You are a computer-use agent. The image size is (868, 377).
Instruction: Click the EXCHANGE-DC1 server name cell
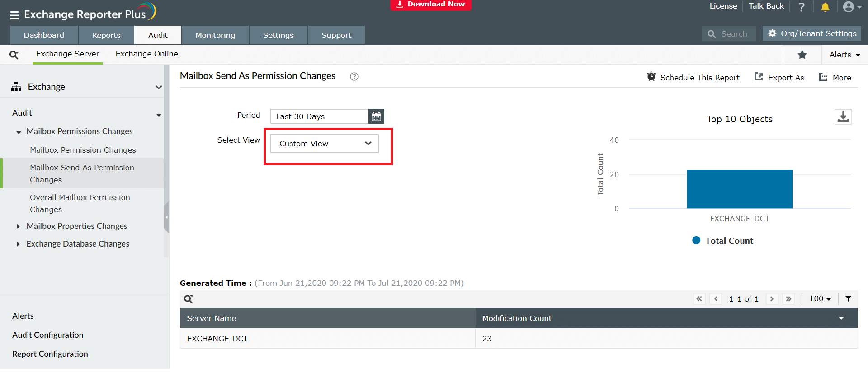click(x=328, y=339)
